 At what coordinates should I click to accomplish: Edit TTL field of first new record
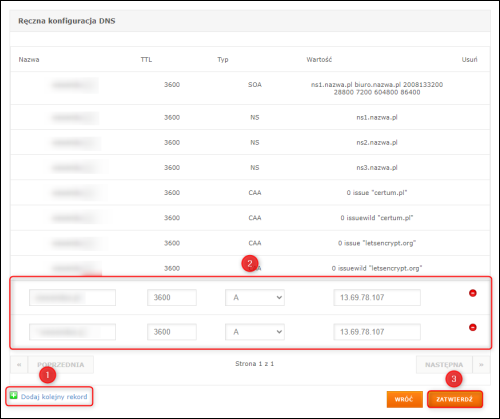click(x=172, y=297)
